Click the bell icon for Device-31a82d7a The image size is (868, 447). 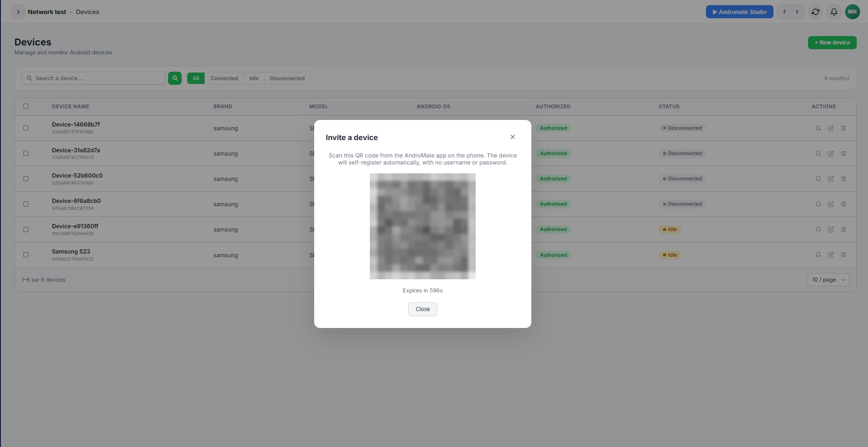click(x=818, y=153)
